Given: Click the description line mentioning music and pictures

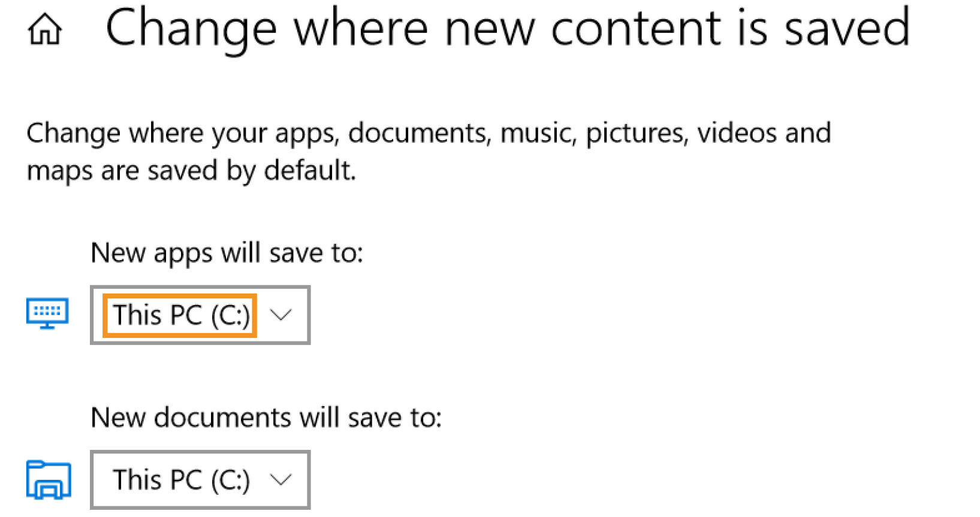Looking at the screenshot, I should point(428,133).
